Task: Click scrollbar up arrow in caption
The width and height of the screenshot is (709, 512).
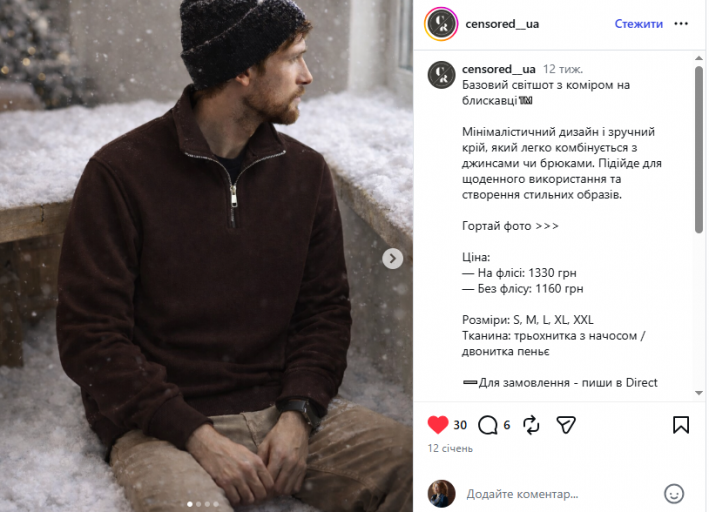Action: point(699,58)
